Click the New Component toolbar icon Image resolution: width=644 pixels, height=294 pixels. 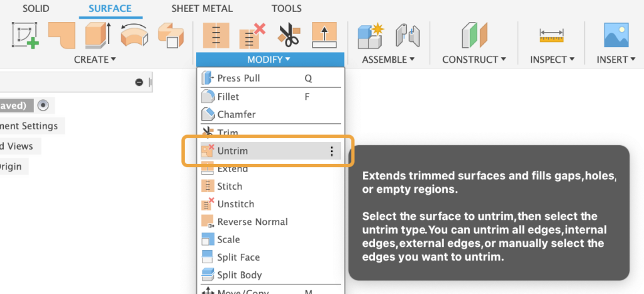pos(370,35)
